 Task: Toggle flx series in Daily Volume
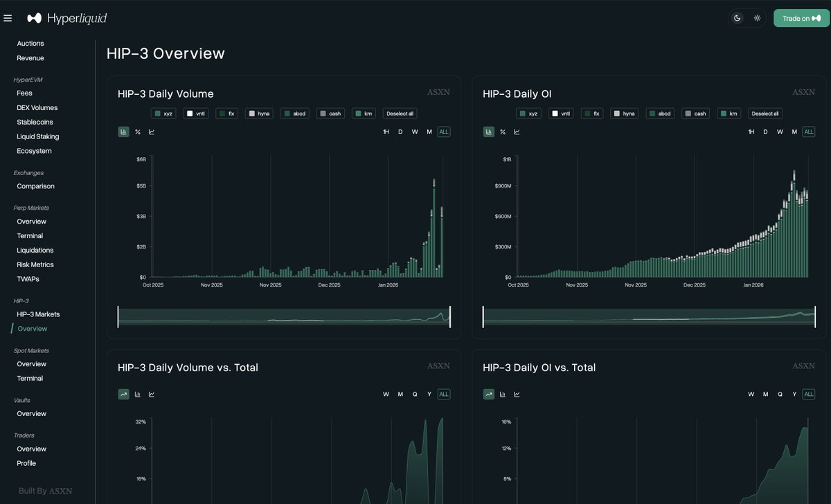coord(226,114)
